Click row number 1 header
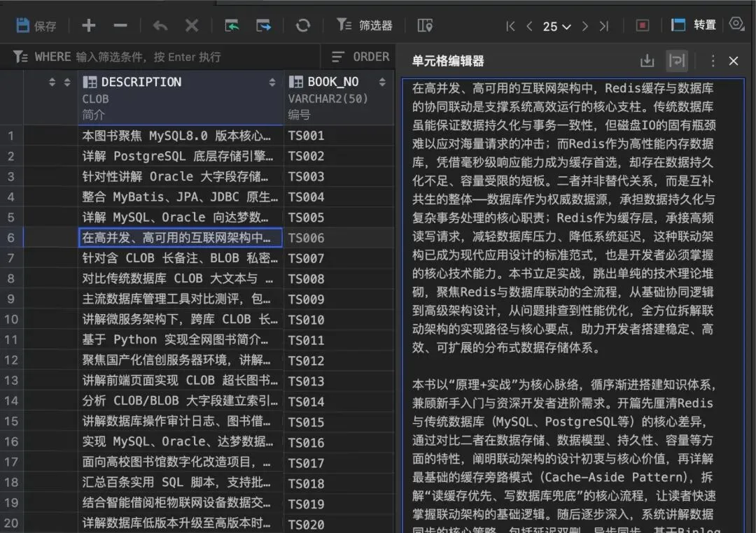756x533 pixels. point(11,136)
